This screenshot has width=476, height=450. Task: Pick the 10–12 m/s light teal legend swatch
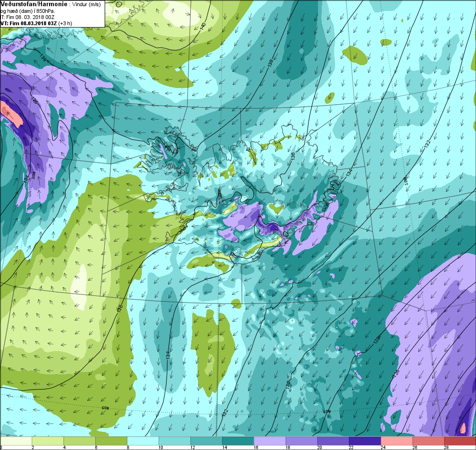(175, 440)
